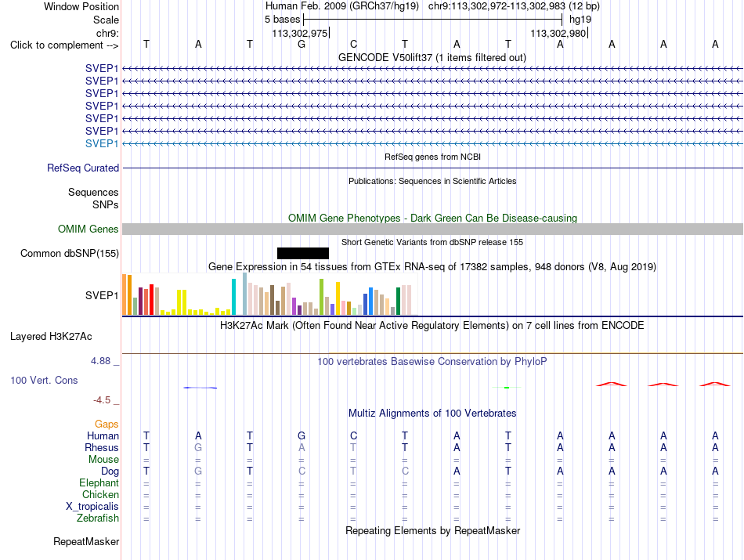
Task: Open the PhyloP Basewise Conservation title
Action: [432, 362]
